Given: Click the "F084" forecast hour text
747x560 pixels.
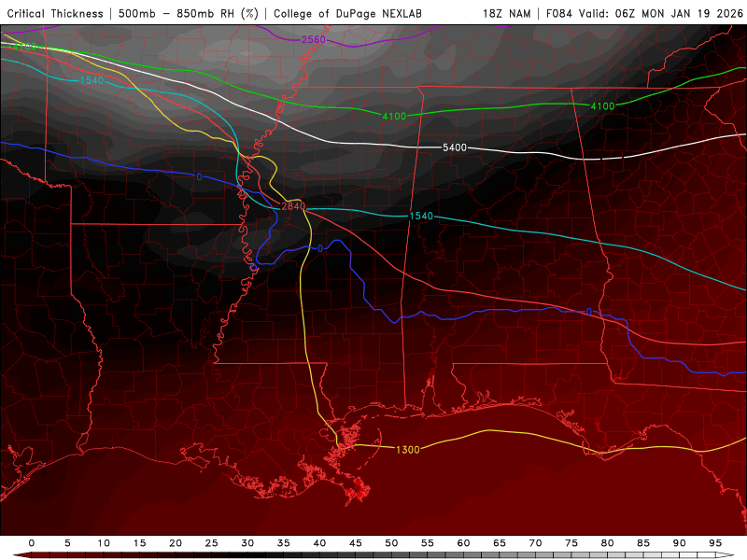Looking at the screenshot, I should click(x=558, y=14).
